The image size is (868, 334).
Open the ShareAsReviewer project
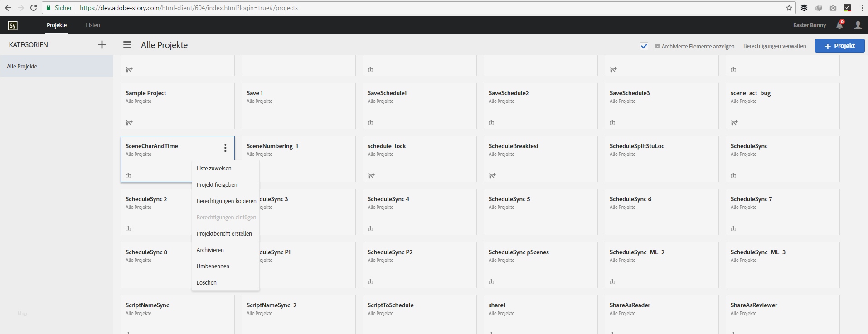[x=782, y=315]
